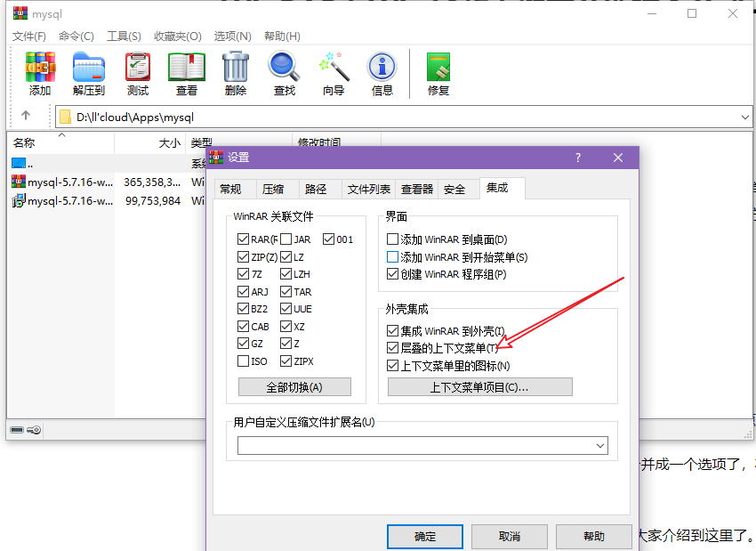Open the 命令(C) menu

click(76, 36)
